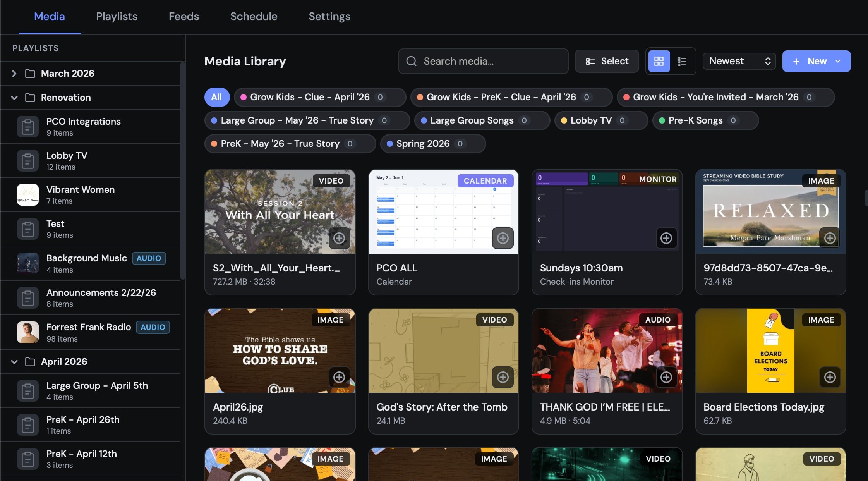Click the 'PCO Integrations' playlist name

84,121
